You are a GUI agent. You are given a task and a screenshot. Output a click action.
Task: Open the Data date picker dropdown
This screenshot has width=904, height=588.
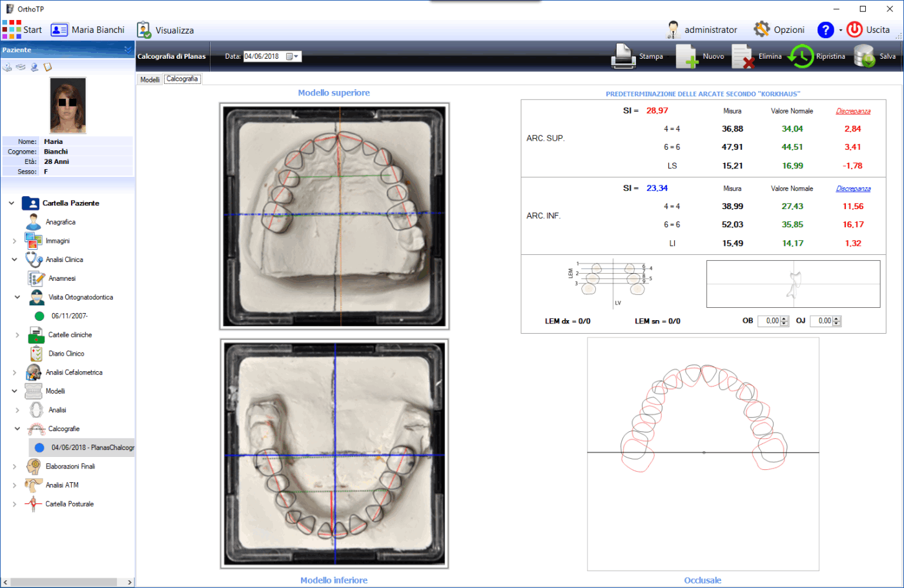(x=296, y=56)
